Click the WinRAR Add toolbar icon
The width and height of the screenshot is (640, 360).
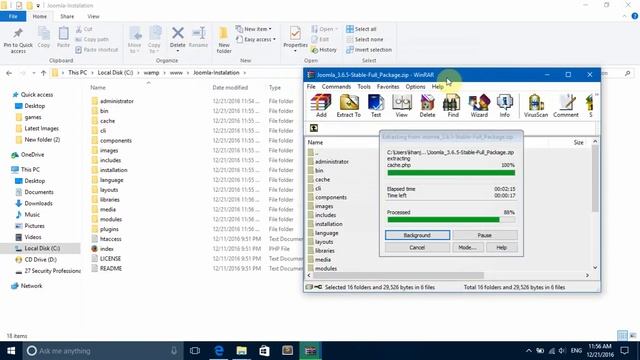(321, 106)
